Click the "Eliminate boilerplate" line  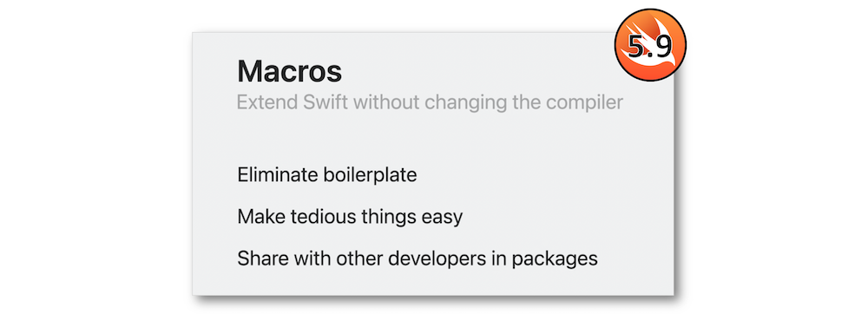pos(327,175)
